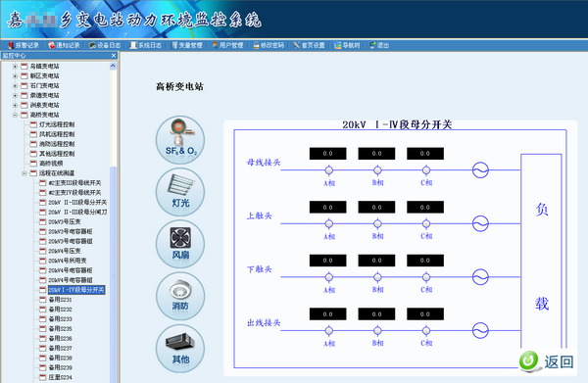Click the green 返回 return button

(547, 361)
